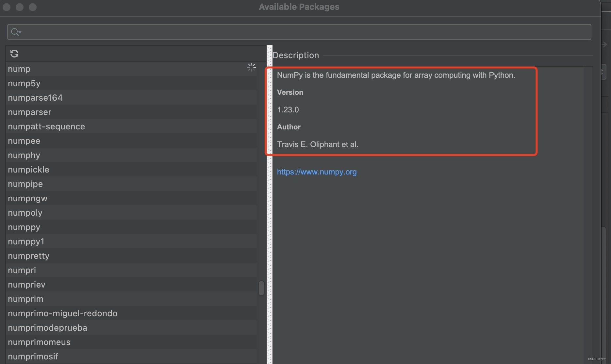Open the https://www.numpy.org link
The height and width of the screenshot is (364, 611).
[x=317, y=172]
